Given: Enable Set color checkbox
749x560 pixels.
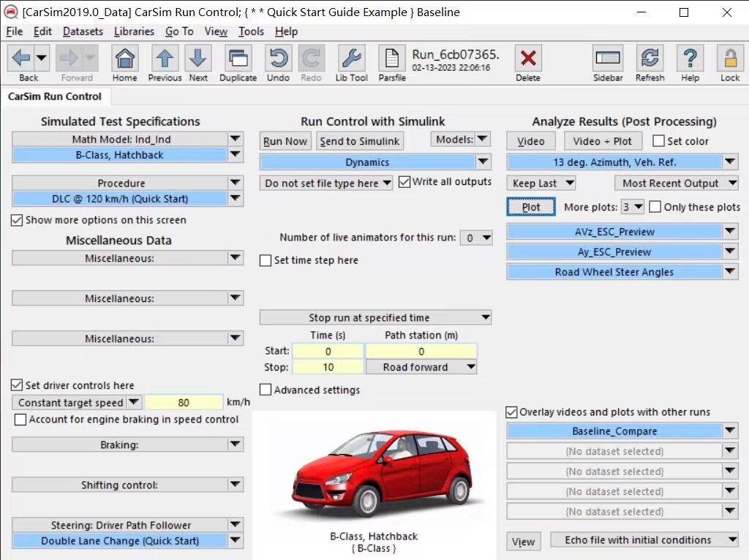Looking at the screenshot, I should (659, 141).
